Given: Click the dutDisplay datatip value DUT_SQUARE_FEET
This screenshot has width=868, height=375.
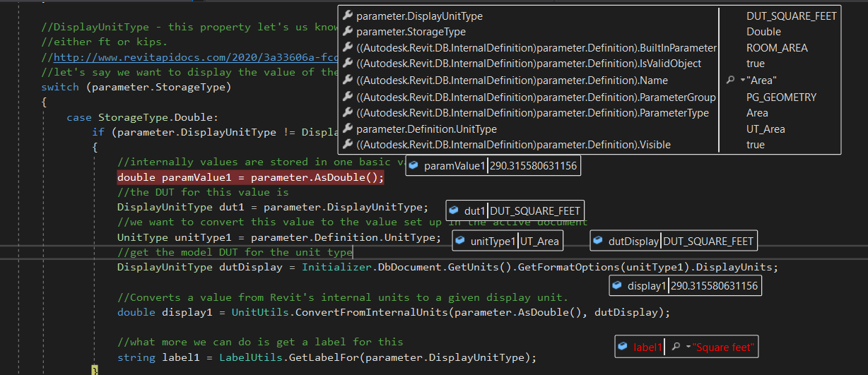Looking at the screenshot, I should (708, 242).
